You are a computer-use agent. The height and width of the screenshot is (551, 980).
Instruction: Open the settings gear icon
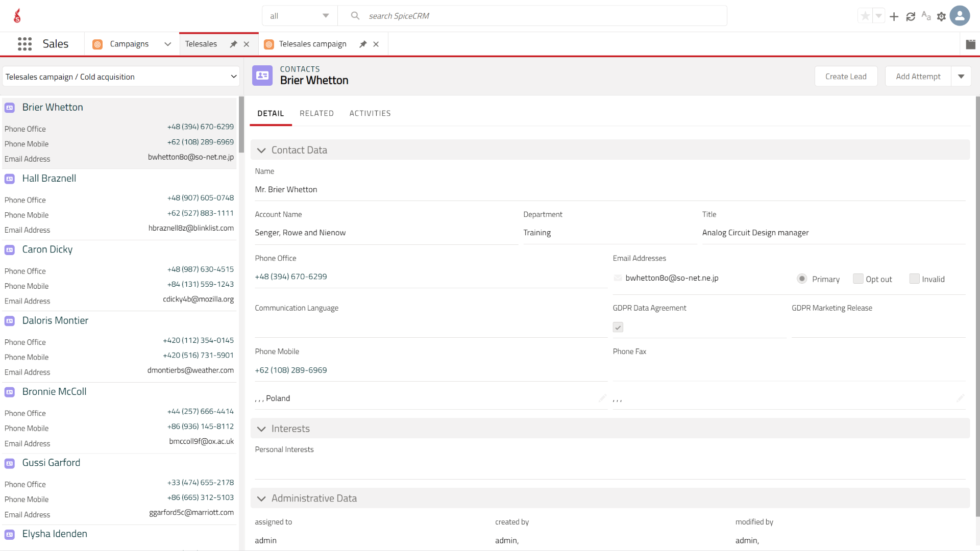point(942,17)
